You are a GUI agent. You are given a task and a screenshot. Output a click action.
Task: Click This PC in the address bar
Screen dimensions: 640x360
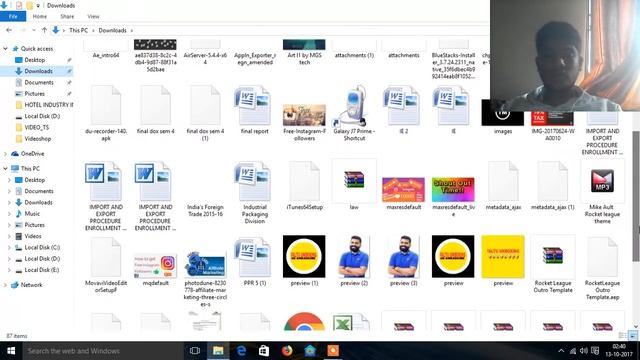(x=78, y=30)
